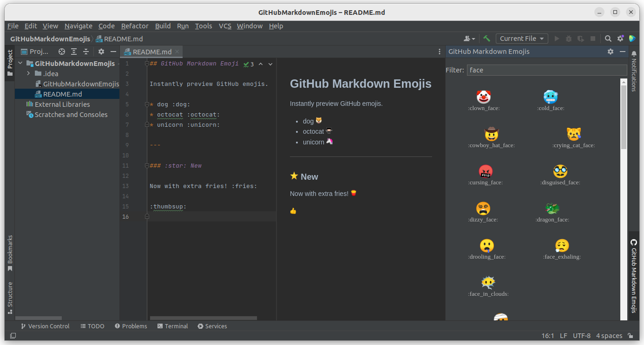Select the clown_face emoji
The width and height of the screenshot is (644, 345).
[484, 100]
